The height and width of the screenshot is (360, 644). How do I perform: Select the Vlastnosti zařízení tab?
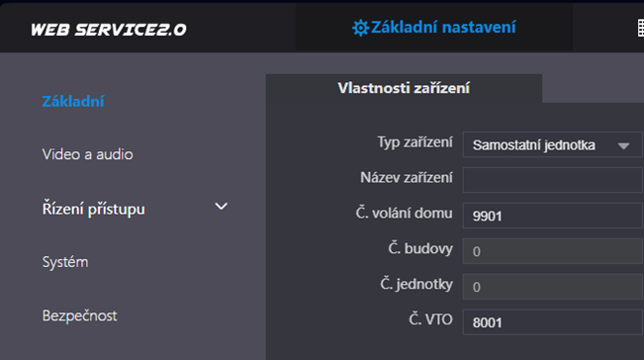coord(404,88)
